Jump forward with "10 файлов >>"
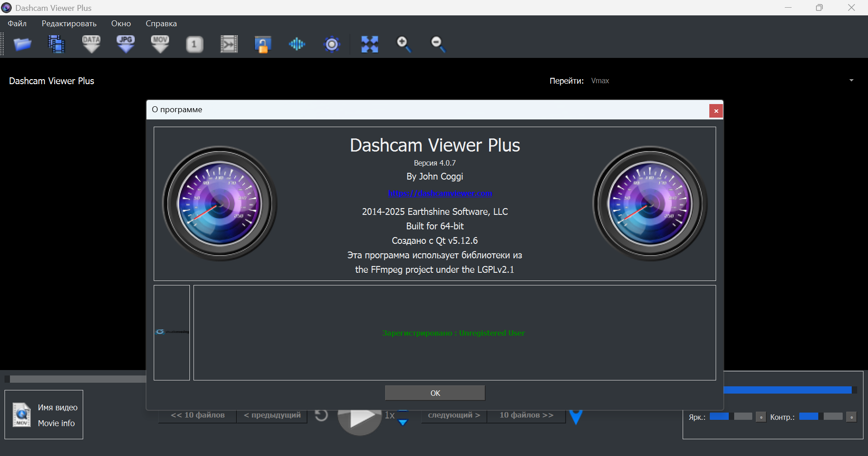Viewport: 868px width, 456px height. click(x=526, y=416)
